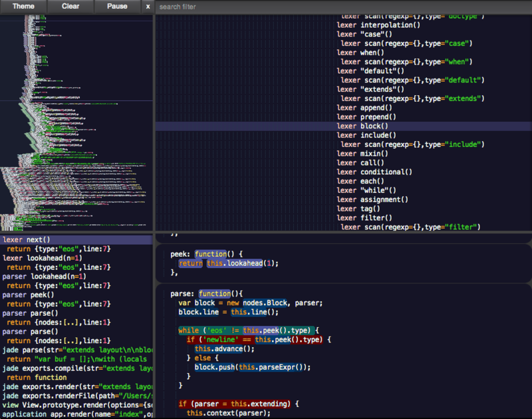
Task: Click the Clear button
Action: pyautogui.click(x=70, y=7)
